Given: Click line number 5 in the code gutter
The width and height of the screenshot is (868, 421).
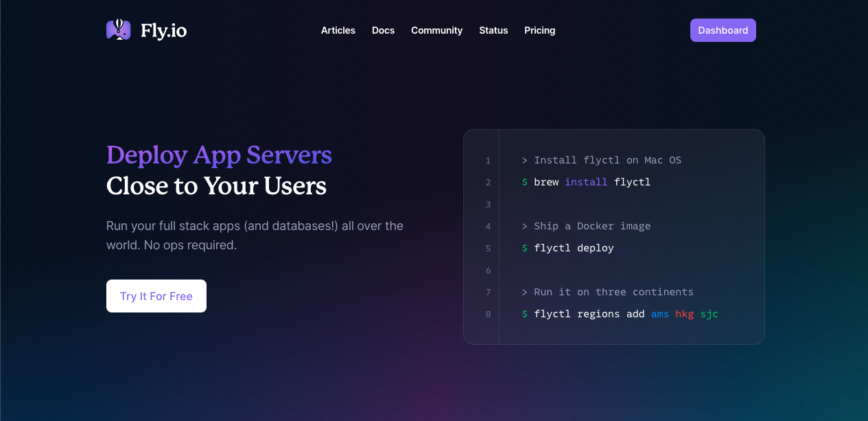Looking at the screenshot, I should [x=488, y=248].
